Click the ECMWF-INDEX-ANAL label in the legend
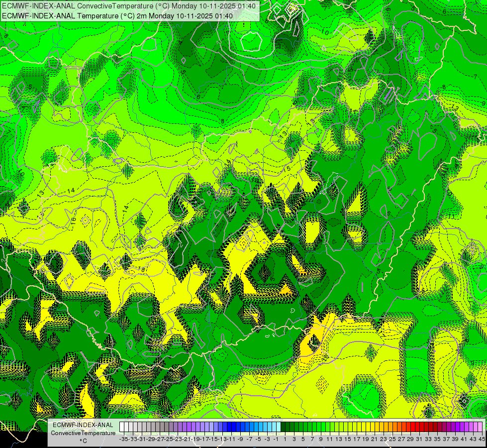487x448 pixels. pyautogui.click(x=83, y=425)
